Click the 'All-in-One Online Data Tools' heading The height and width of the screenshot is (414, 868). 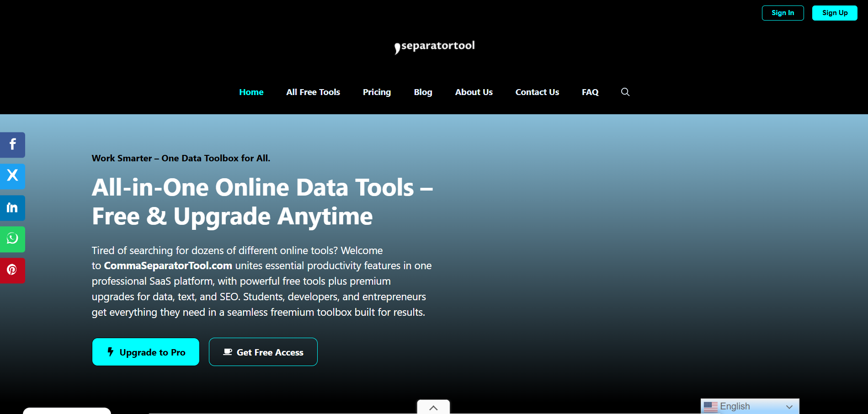(262, 202)
